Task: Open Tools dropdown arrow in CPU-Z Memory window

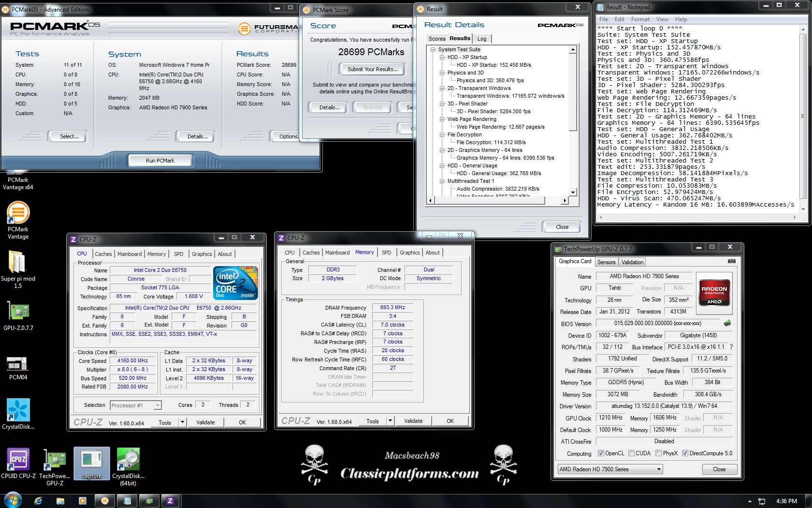Action: coord(390,421)
